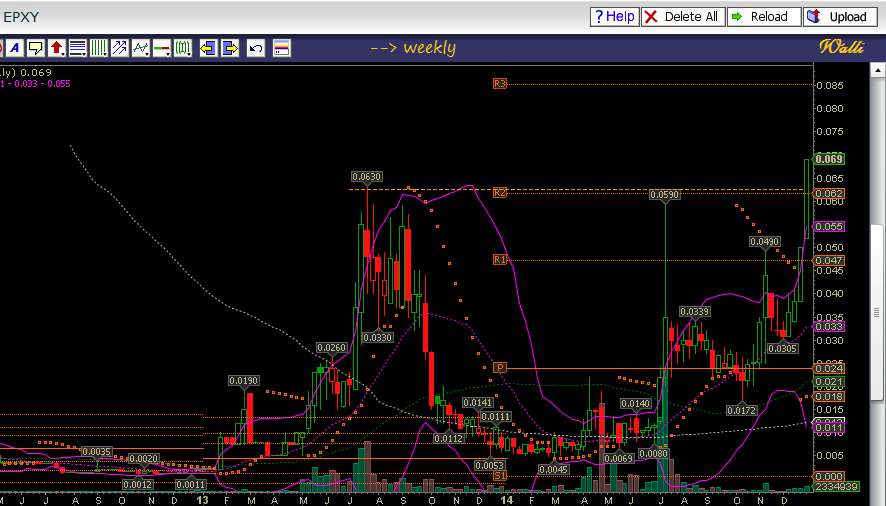Screen dimensions: 886x506
Task: Click the S1 pivot label
Action: click(500, 475)
